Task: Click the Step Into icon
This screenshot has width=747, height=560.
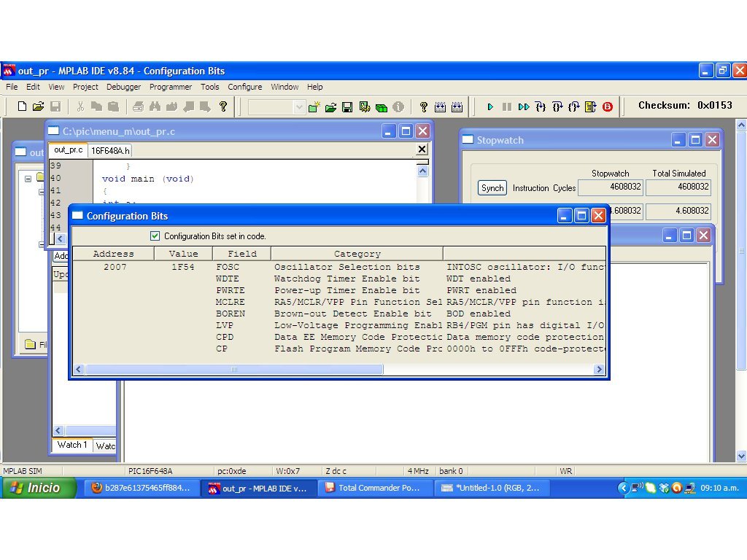Action: [x=541, y=106]
